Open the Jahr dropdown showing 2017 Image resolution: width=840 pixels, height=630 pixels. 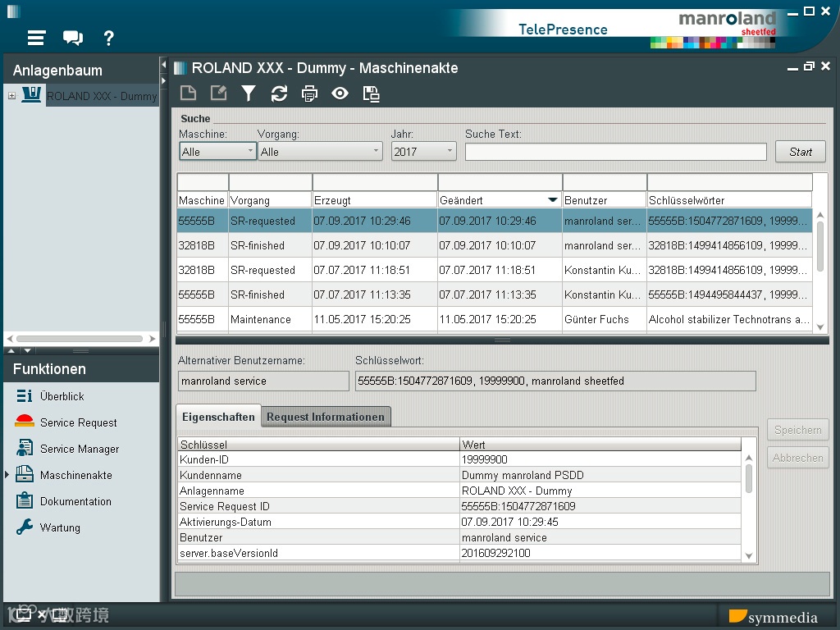pyautogui.click(x=424, y=152)
